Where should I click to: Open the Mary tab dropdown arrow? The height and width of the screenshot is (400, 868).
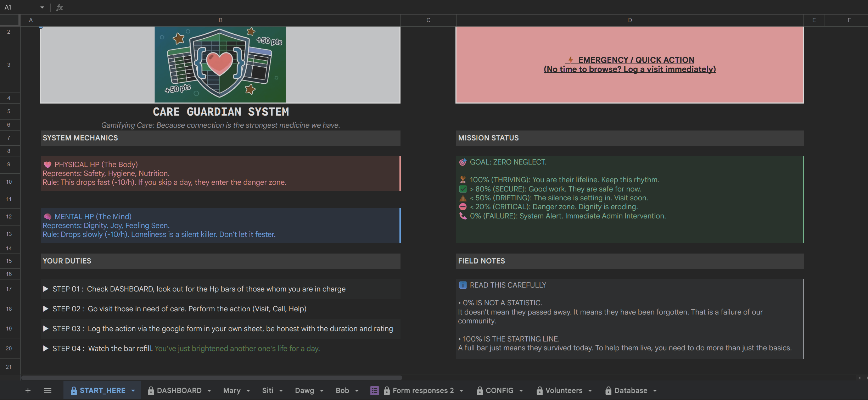[248, 390]
